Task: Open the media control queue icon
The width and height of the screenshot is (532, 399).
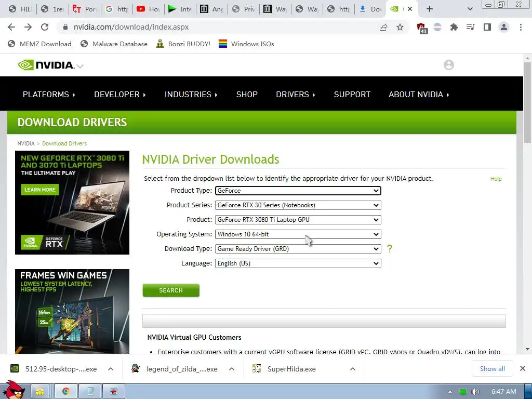Action: [471, 27]
